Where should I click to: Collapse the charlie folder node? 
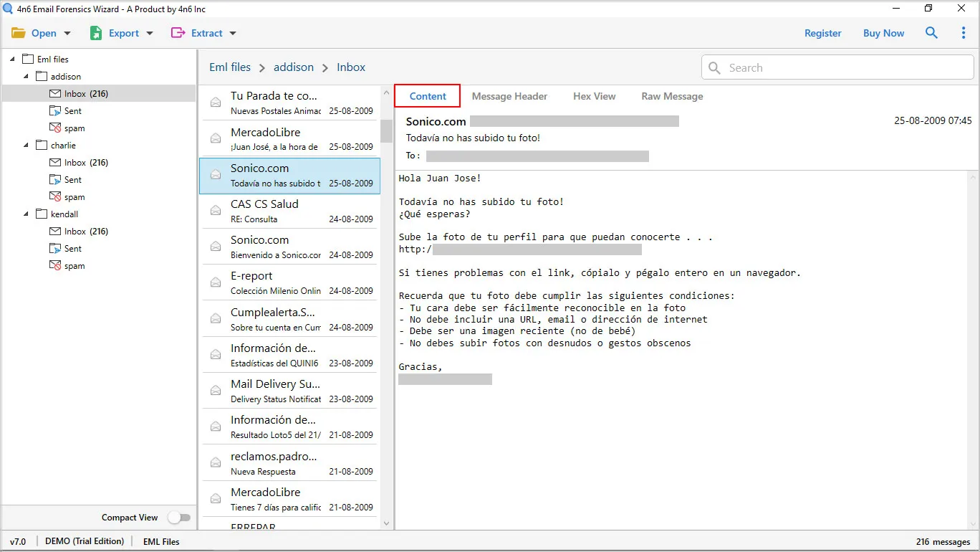(x=26, y=146)
